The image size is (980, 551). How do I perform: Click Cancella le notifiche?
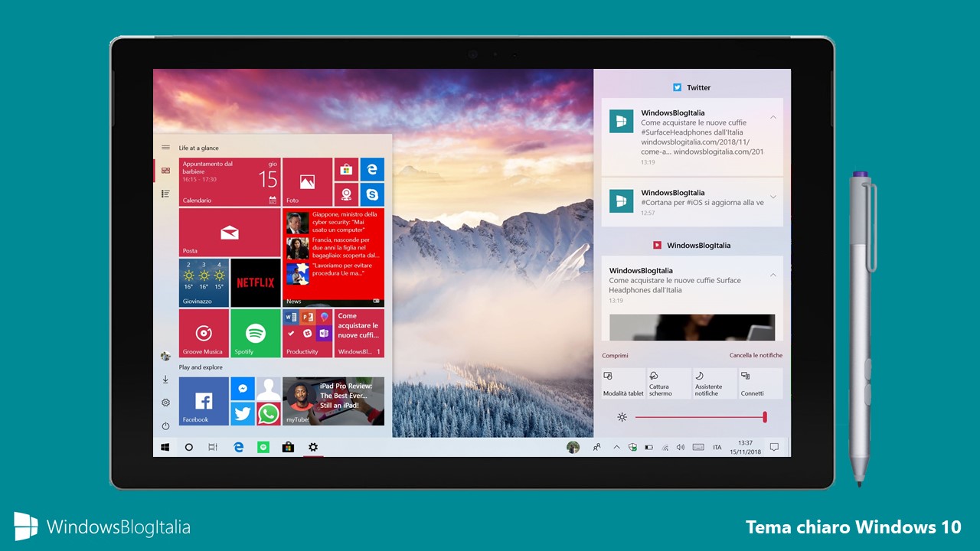click(x=756, y=355)
